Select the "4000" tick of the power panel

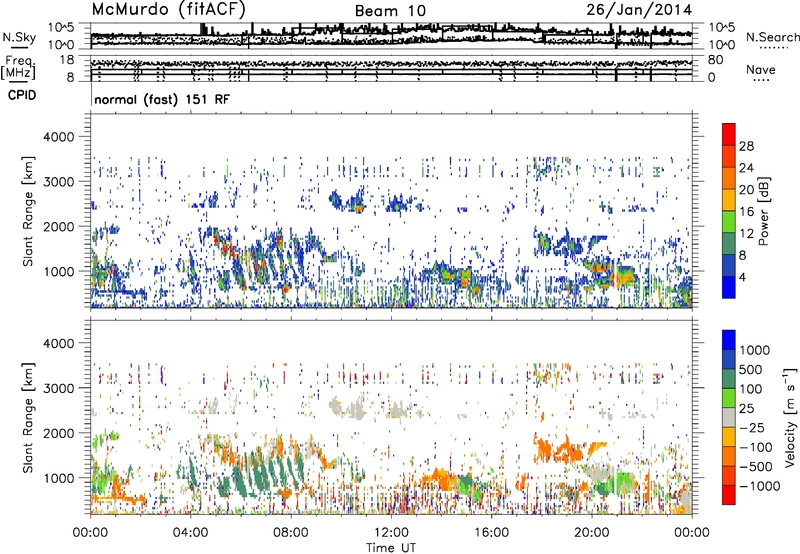pos(61,137)
